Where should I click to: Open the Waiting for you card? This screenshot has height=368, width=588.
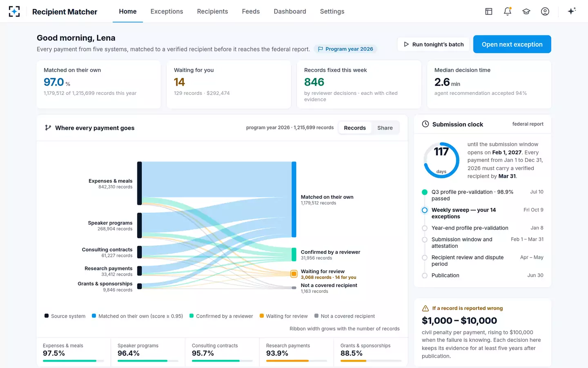(x=229, y=85)
